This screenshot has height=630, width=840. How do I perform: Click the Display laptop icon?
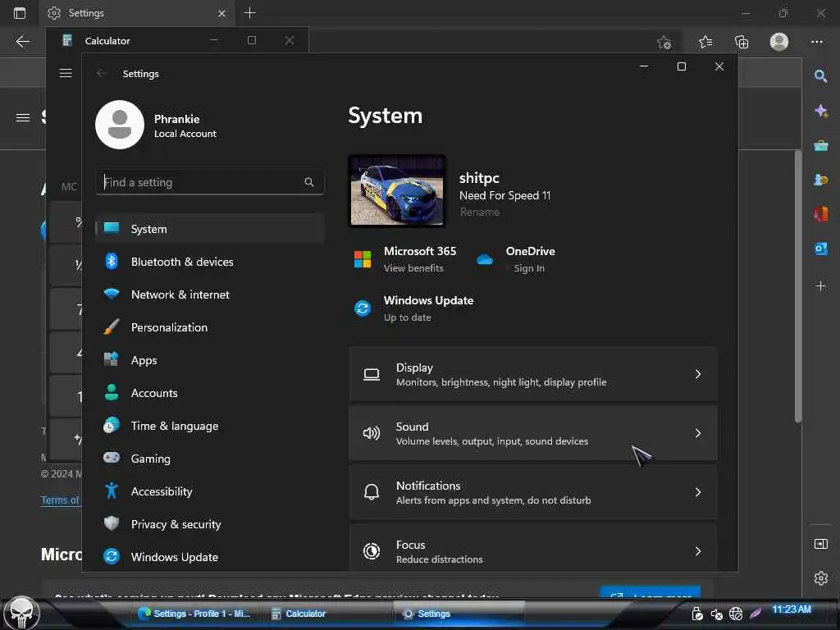coord(372,374)
